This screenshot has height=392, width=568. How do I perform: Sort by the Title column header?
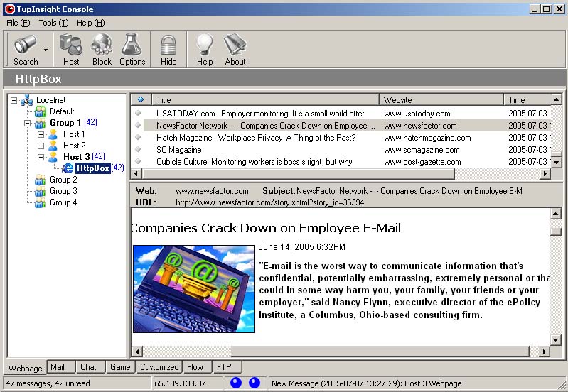click(266, 100)
